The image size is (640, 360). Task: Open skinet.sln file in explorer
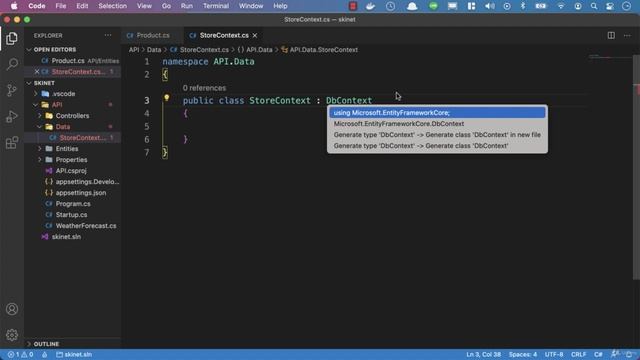click(66, 237)
